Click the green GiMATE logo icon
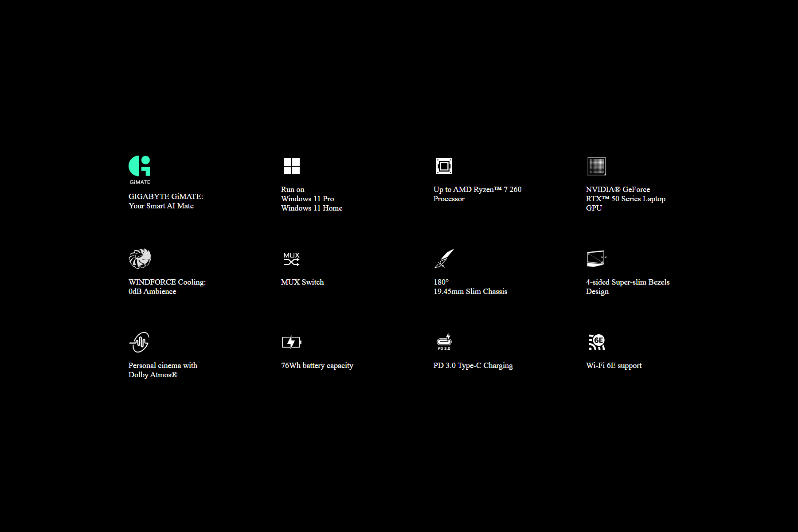The height and width of the screenshot is (532, 798). click(140, 170)
